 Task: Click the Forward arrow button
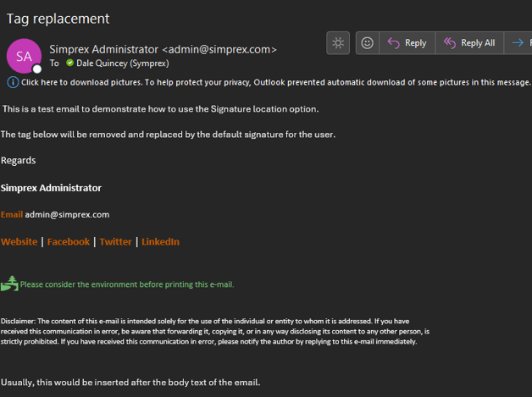(x=518, y=43)
